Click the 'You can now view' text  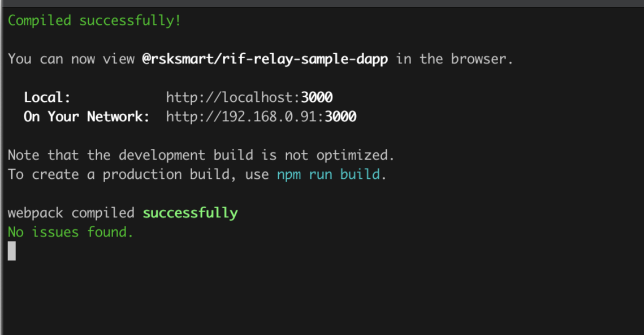(x=71, y=59)
